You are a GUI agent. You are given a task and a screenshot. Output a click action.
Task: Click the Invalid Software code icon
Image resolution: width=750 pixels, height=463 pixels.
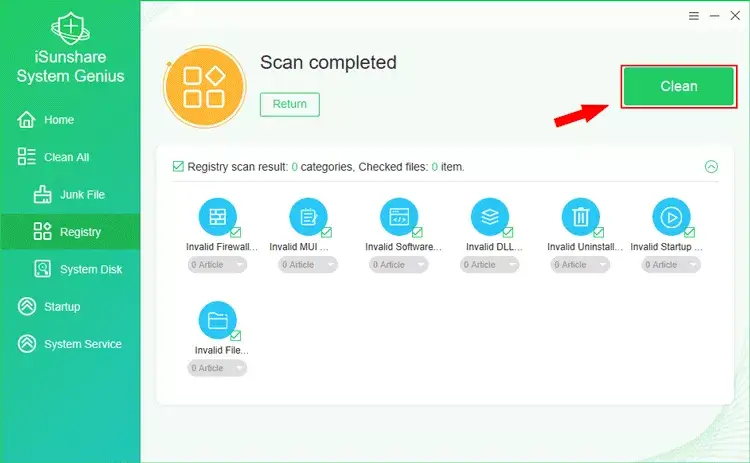click(x=399, y=217)
